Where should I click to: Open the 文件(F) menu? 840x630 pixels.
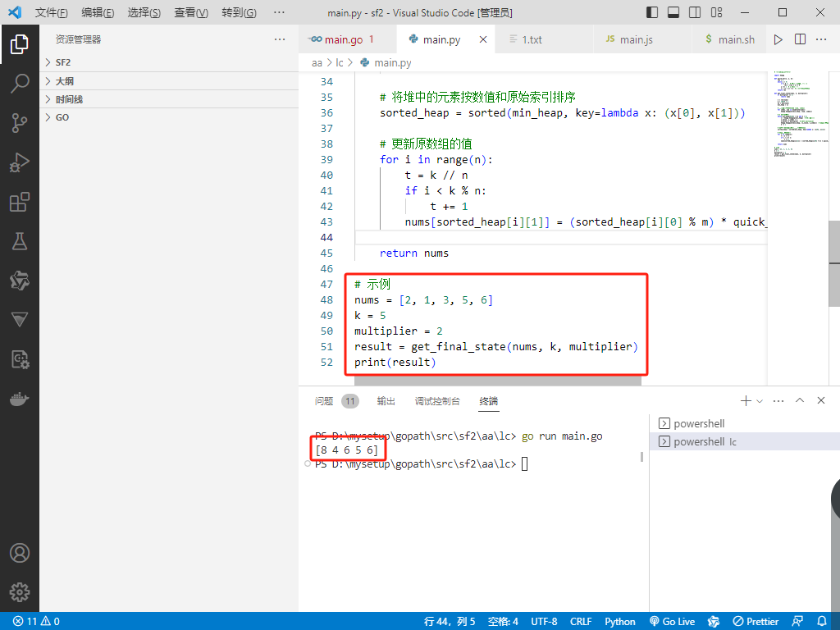tap(52, 12)
